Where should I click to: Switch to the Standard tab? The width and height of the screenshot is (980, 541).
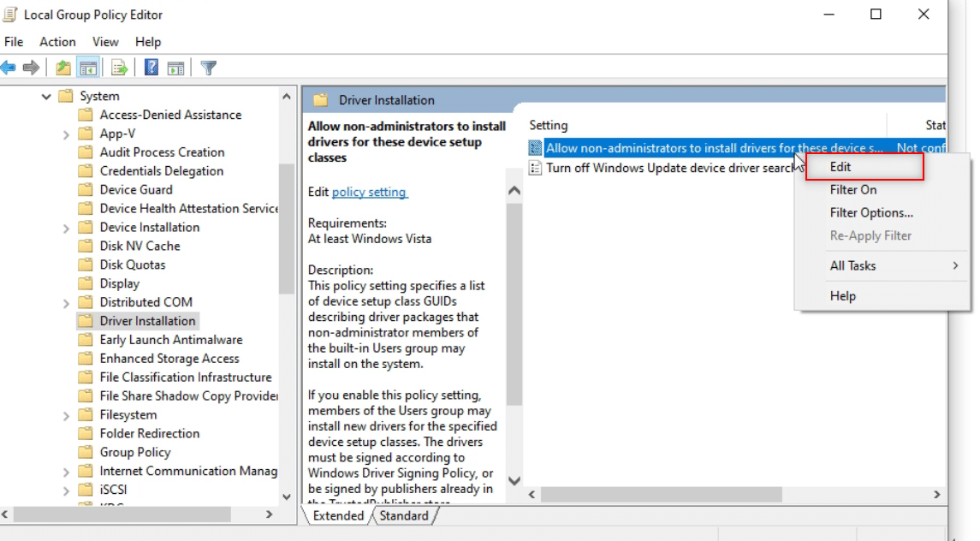(x=404, y=515)
